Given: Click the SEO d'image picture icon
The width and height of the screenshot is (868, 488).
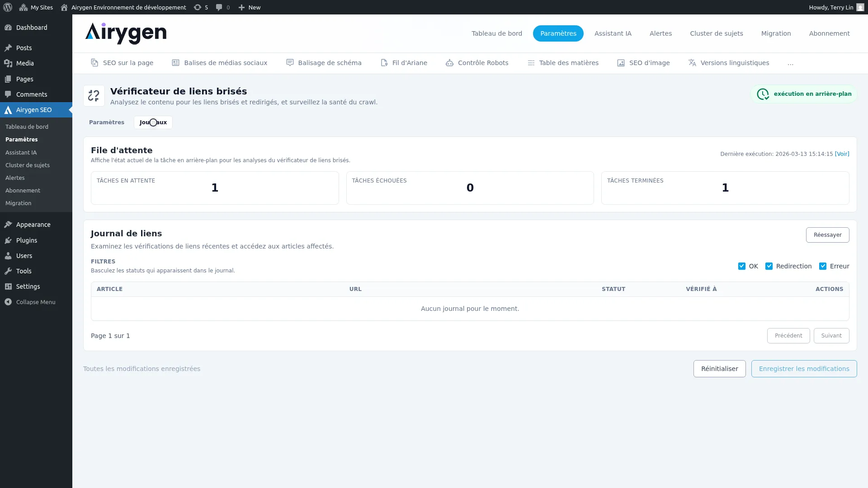Looking at the screenshot, I should click(x=621, y=63).
